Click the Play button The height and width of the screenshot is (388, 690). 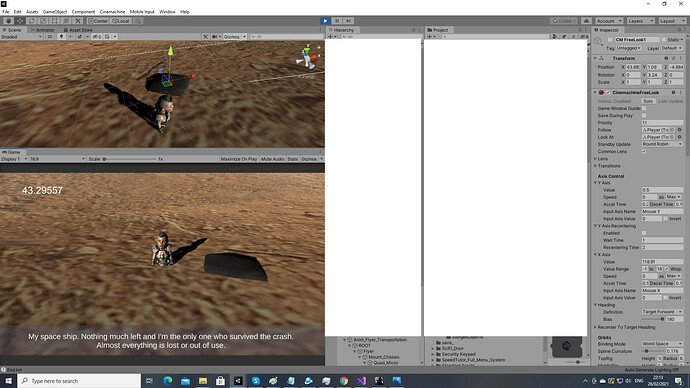[x=325, y=21]
